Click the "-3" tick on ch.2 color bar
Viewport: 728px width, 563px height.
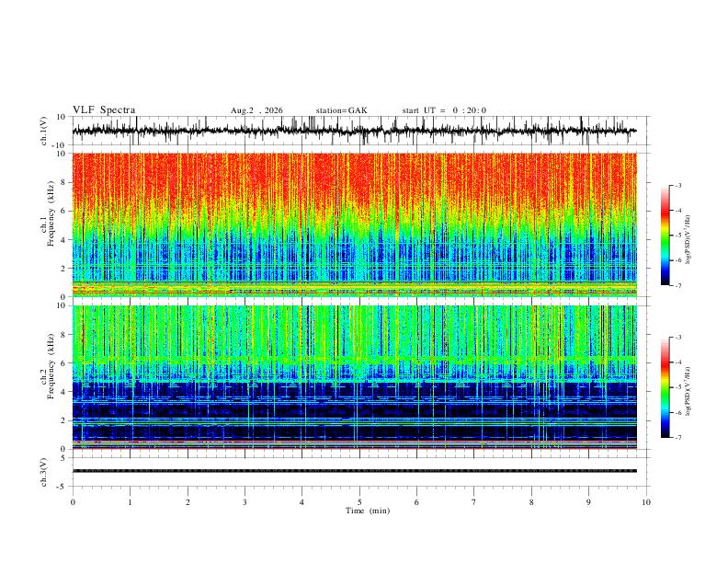point(677,338)
